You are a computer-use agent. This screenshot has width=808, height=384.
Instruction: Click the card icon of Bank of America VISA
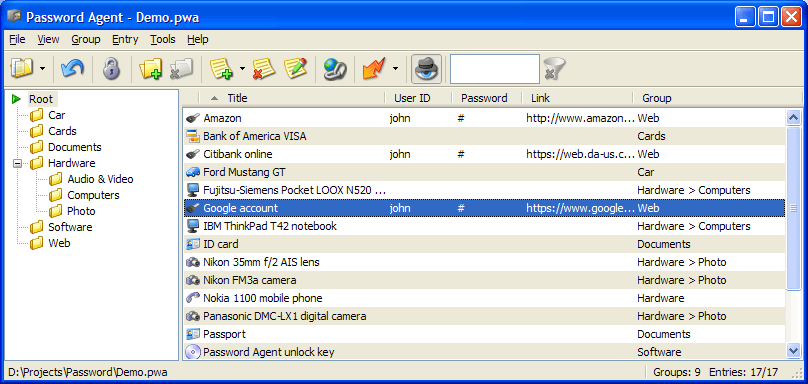[x=192, y=136]
